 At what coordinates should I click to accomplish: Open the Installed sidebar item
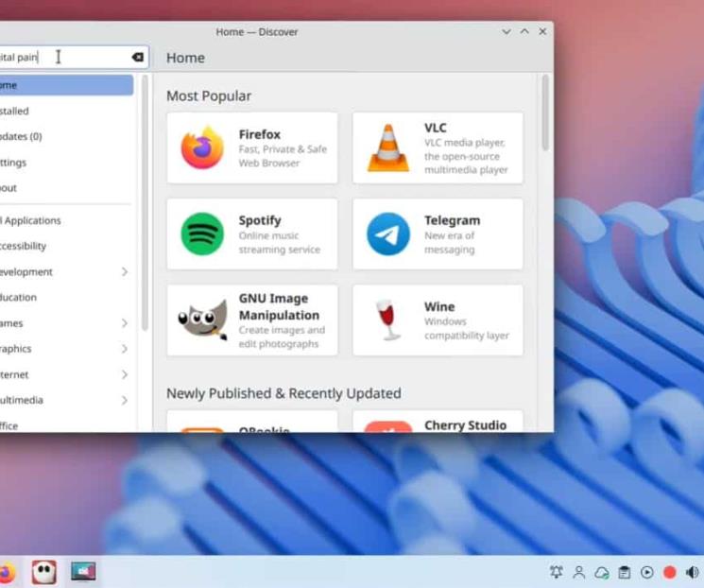tap(66, 111)
